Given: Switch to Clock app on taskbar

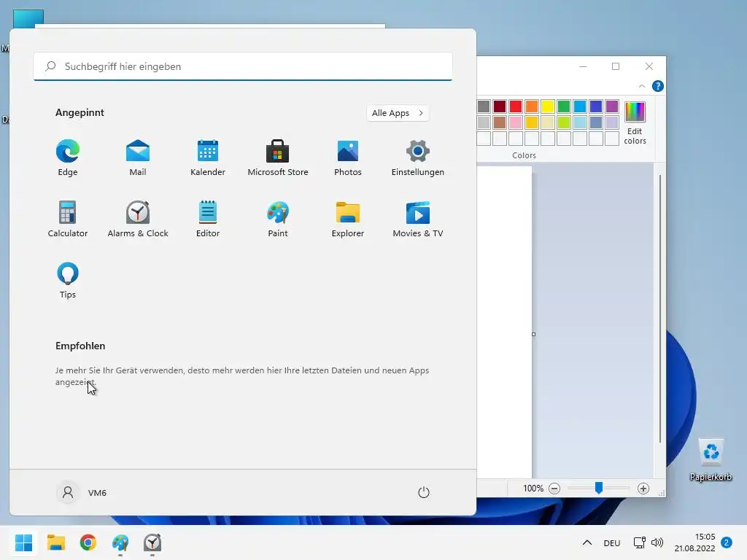Looking at the screenshot, I should (152, 542).
